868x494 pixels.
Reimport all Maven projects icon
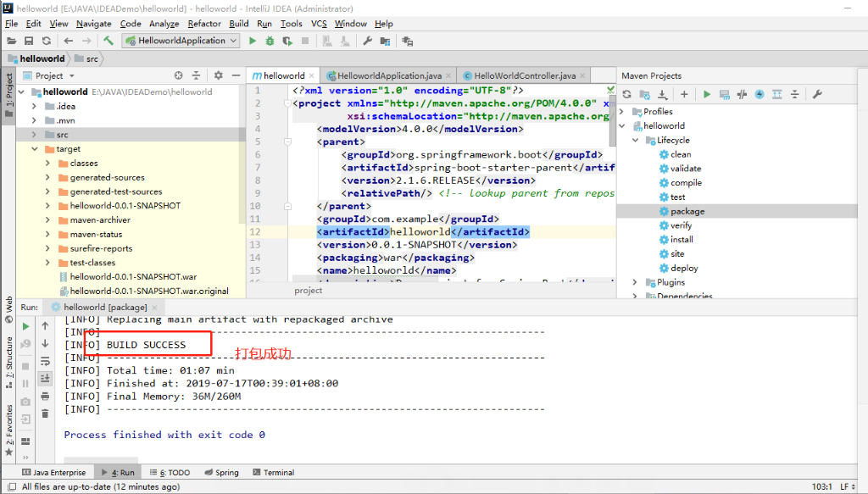(x=626, y=95)
